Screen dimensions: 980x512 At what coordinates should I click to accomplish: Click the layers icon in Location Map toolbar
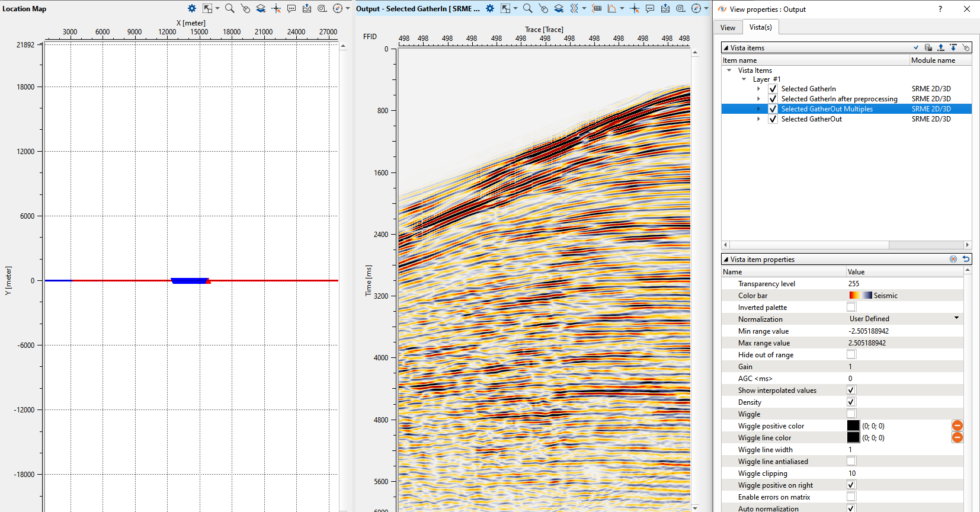pyautogui.click(x=261, y=8)
